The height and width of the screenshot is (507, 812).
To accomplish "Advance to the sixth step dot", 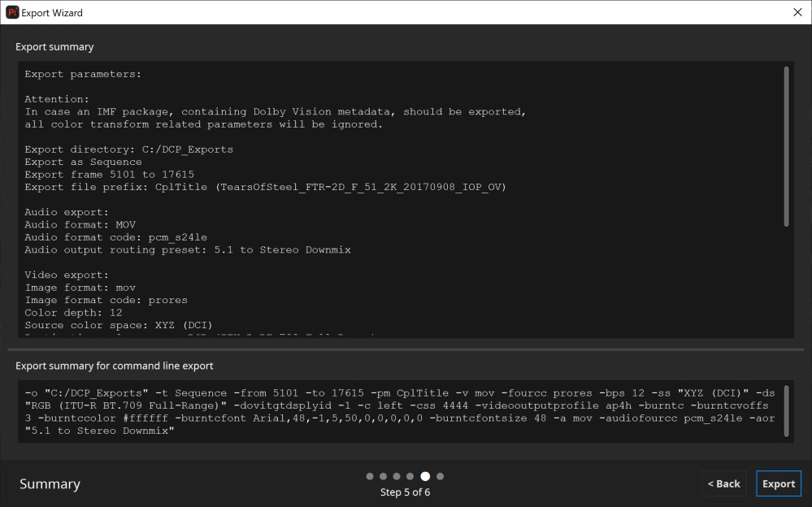I will [441, 476].
